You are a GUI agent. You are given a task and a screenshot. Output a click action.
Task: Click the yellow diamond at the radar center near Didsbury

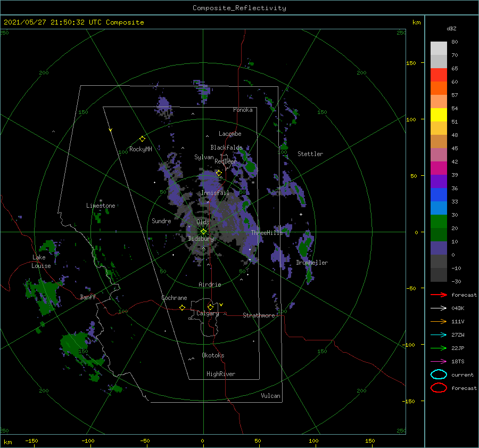(x=203, y=232)
